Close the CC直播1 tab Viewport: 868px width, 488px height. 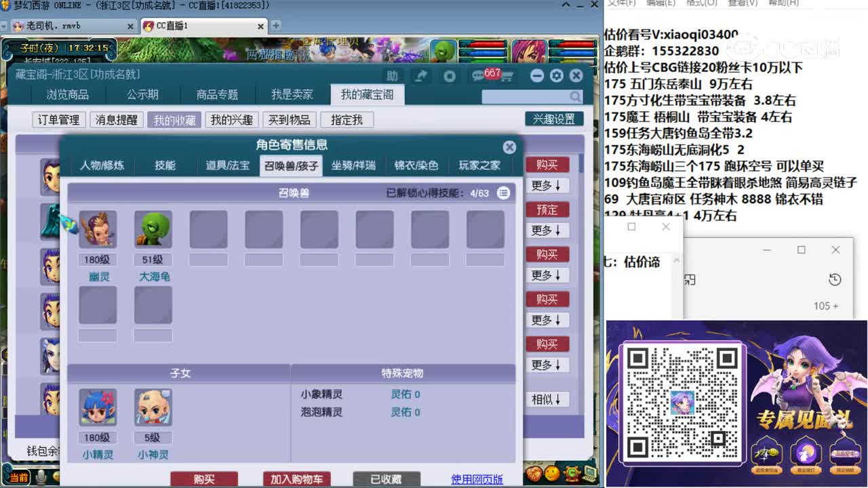260,26
